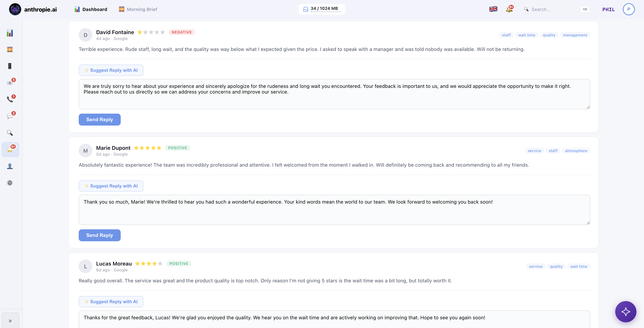
Task: Click Lucas Moreau's avatar circle L
Action: 86,266
